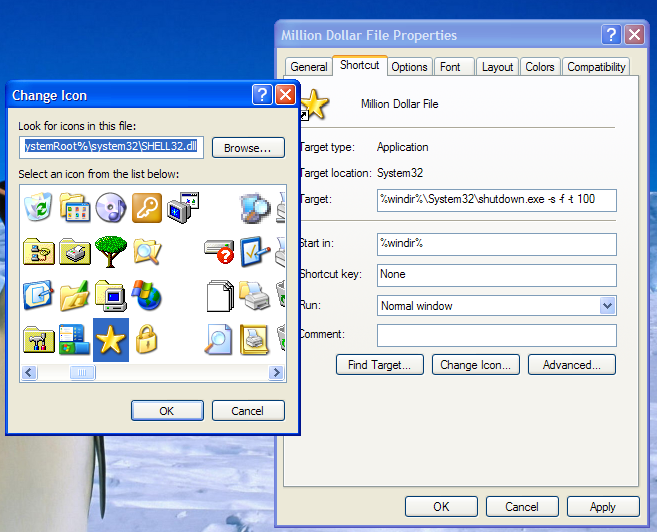Pick the gold padlock icon
The width and height of the screenshot is (657, 532).
(147, 339)
